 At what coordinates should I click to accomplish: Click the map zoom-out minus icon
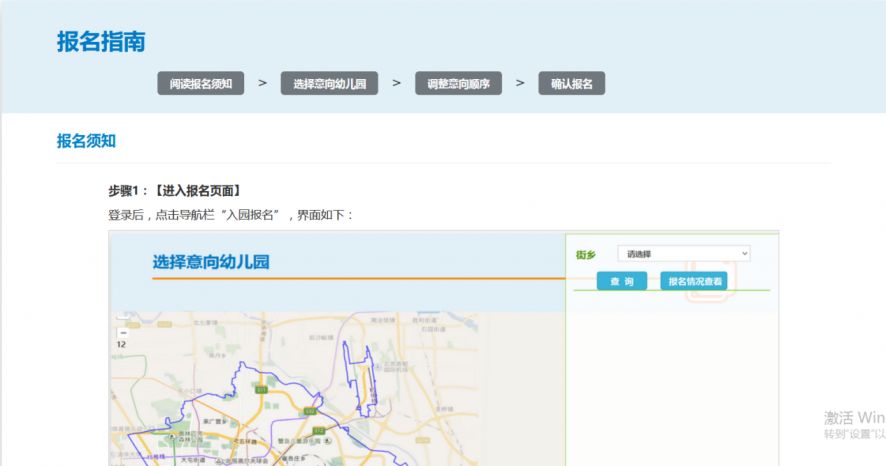pos(123,333)
